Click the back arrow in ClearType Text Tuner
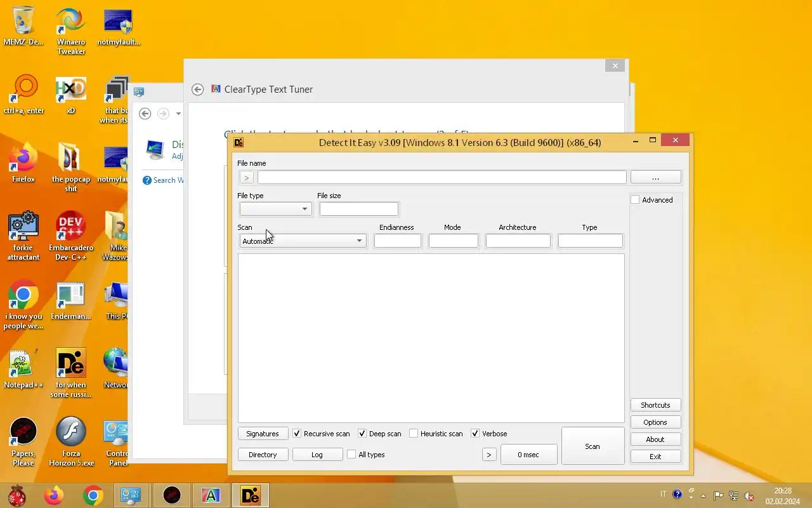This screenshot has width=812, height=508. [x=198, y=90]
